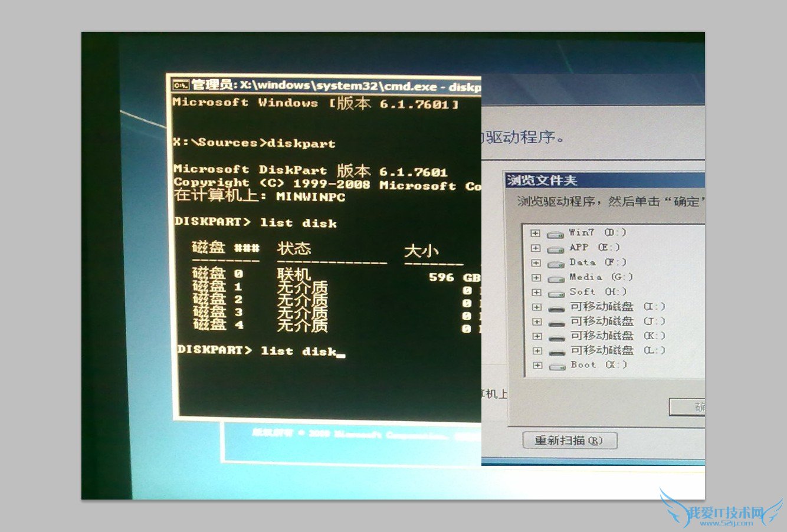Open the cmd.exe window system menu icon

(180, 85)
